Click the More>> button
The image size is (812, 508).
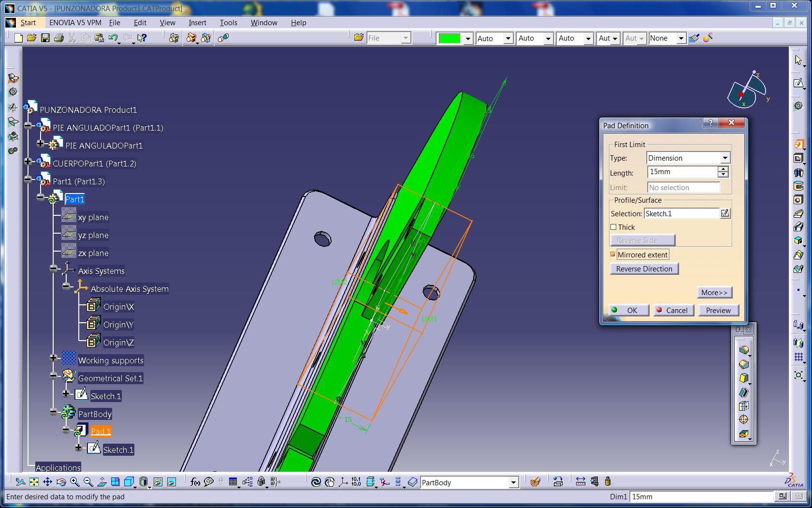click(x=714, y=292)
